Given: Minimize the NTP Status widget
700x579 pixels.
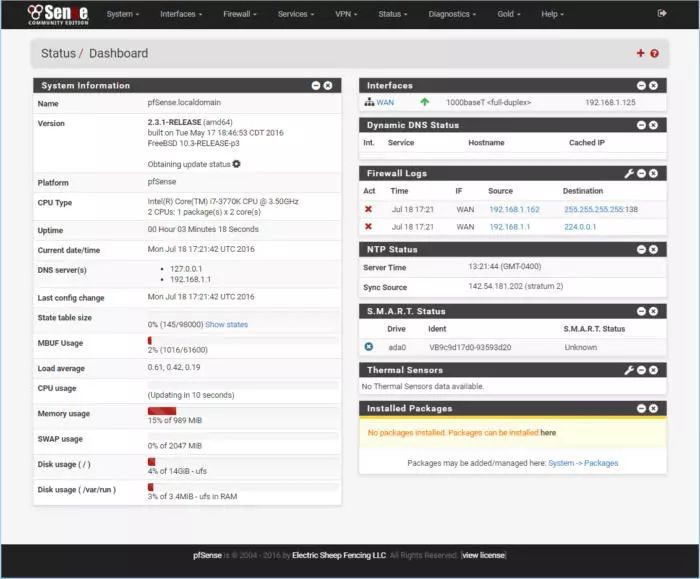Looking at the screenshot, I should (x=641, y=250).
